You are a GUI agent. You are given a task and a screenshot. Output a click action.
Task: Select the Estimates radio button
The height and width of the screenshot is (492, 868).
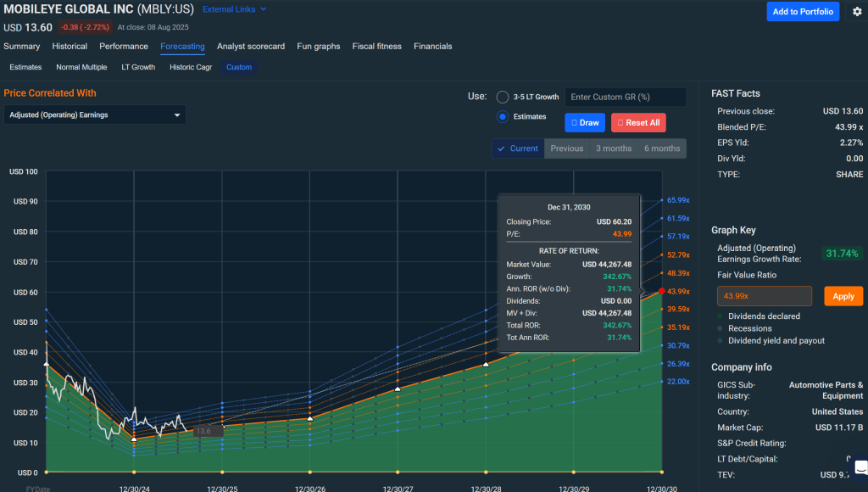503,116
